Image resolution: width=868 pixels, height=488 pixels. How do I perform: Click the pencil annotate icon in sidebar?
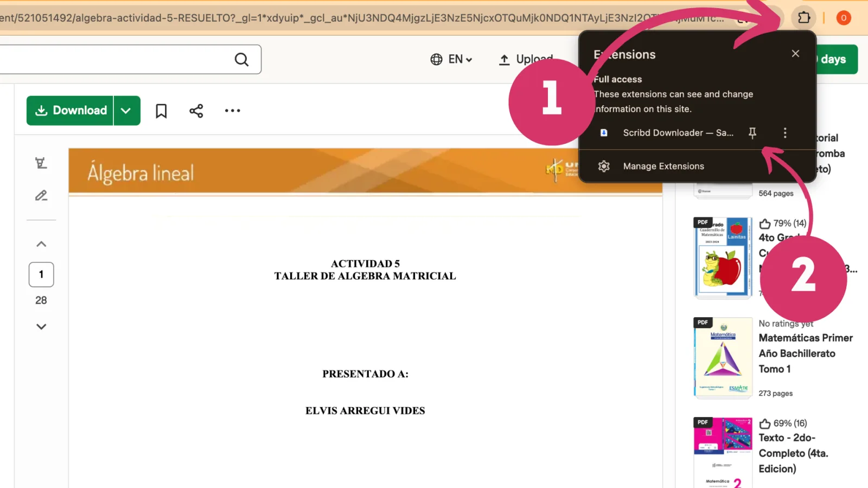pos(41,195)
